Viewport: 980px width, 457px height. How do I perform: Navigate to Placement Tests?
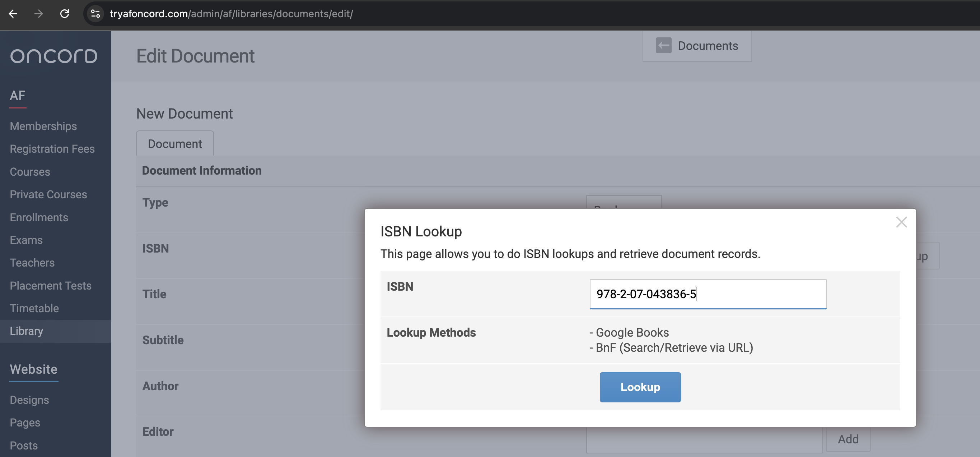(51, 286)
